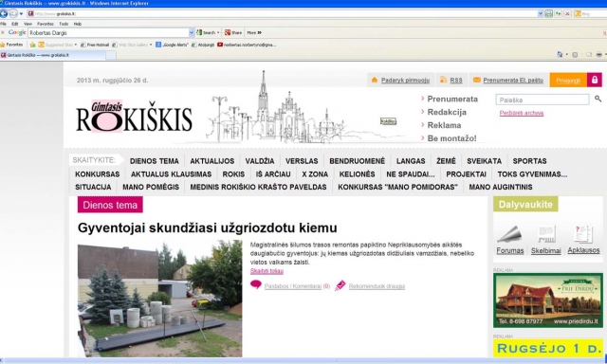The width and height of the screenshot is (607, 364).
Task: Click Padaryk pirmuoju homepage link
Action: [405, 81]
